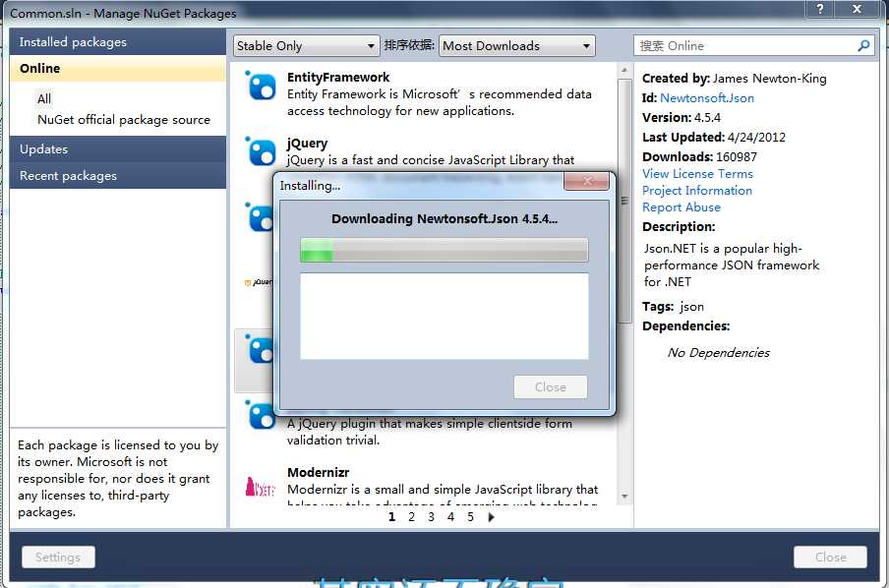Click the Report Abuse link

681,207
